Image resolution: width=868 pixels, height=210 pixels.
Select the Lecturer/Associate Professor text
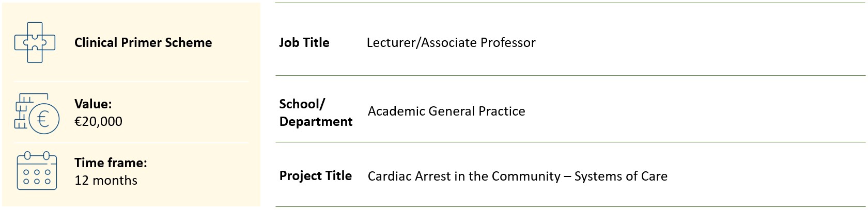click(451, 43)
